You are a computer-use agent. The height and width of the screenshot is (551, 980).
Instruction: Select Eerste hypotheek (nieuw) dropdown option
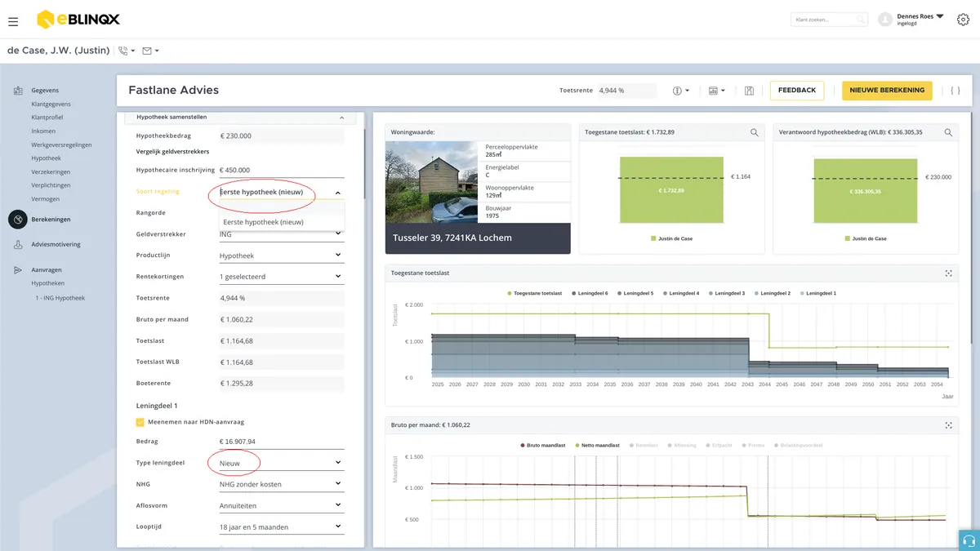(x=283, y=222)
